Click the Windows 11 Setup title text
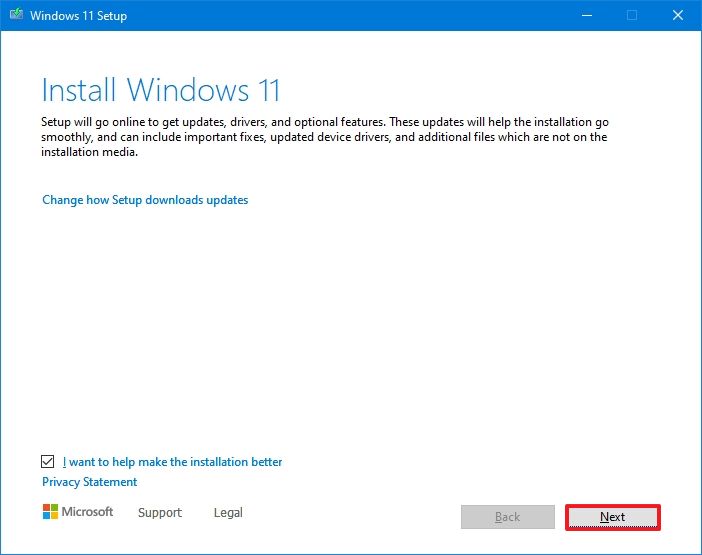Screen dimensions: 702x555 (x=78, y=16)
